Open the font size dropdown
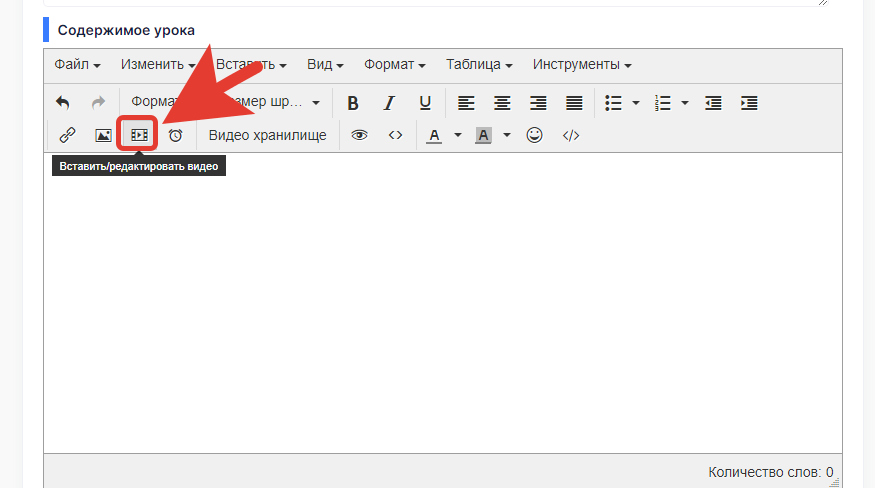 point(274,103)
